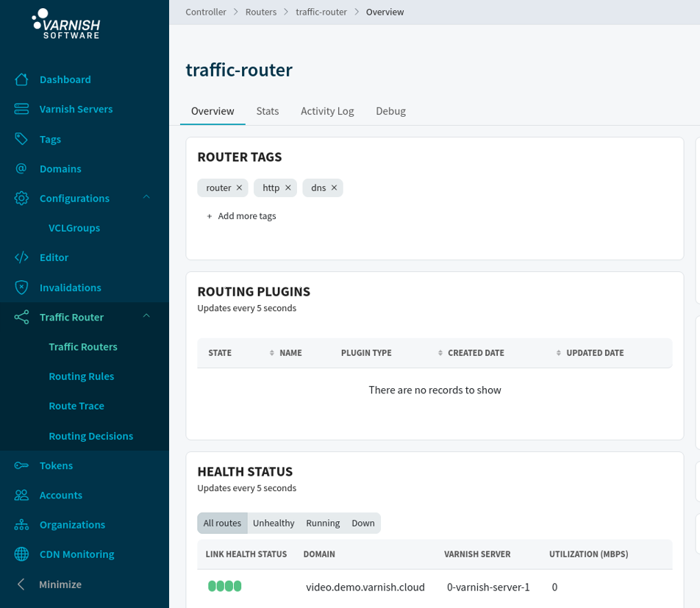Screen dimensions: 700x608
Task: Click the CDN Monitoring globe icon
Action: point(21,554)
